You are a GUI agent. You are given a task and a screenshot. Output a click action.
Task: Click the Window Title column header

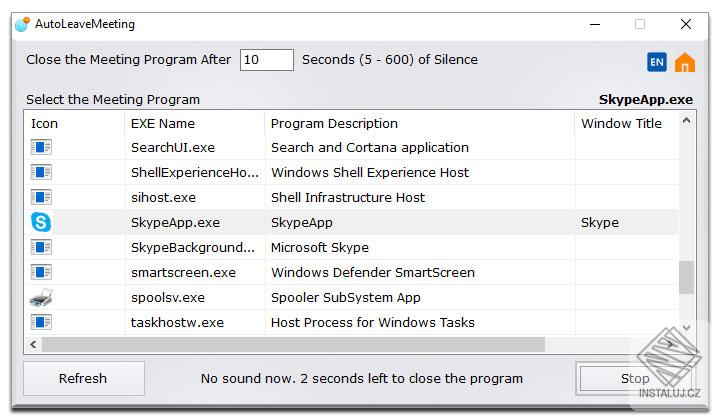point(621,124)
